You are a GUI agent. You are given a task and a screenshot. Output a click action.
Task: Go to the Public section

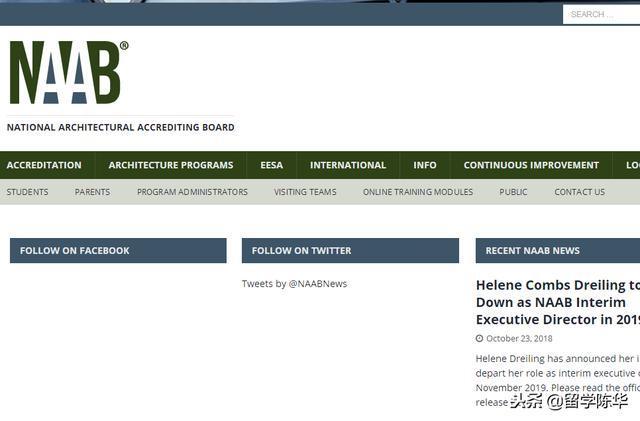tap(513, 192)
